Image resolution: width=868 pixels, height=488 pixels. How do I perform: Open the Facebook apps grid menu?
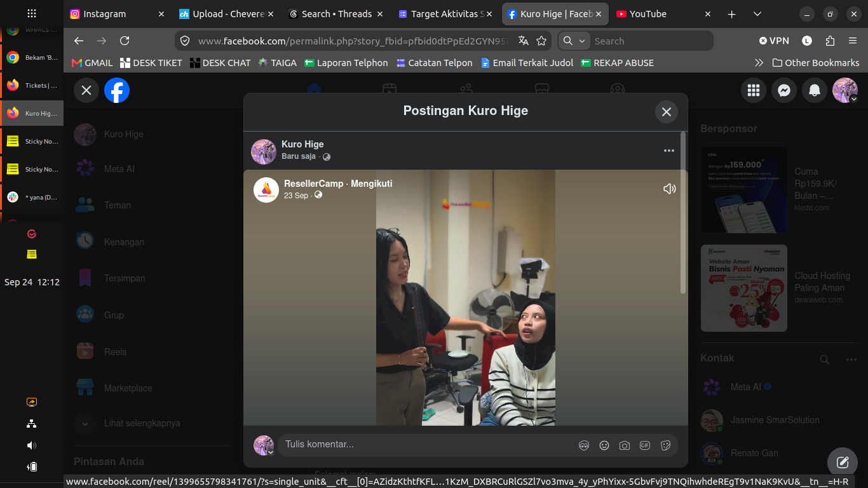coord(754,91)
